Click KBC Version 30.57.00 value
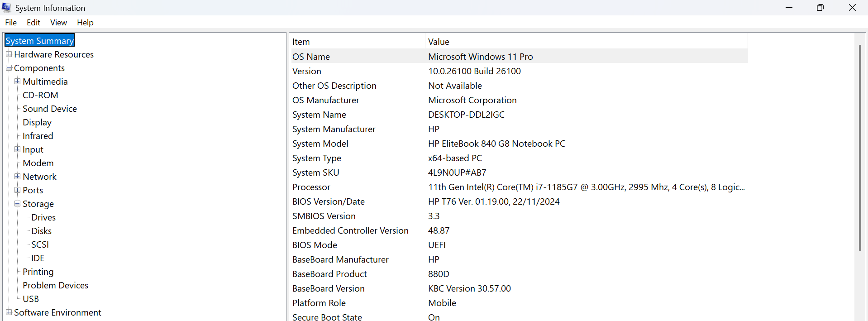 pos(469,288)
